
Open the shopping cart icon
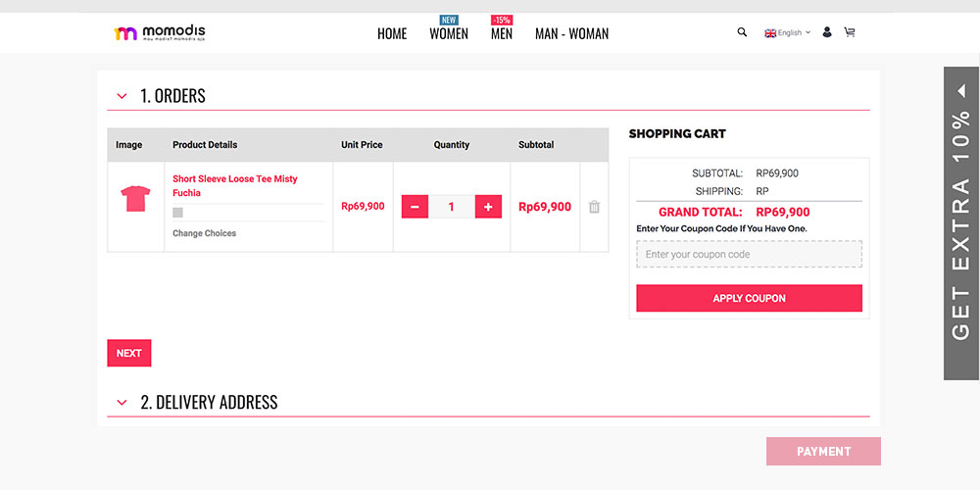tap(850, 32)
